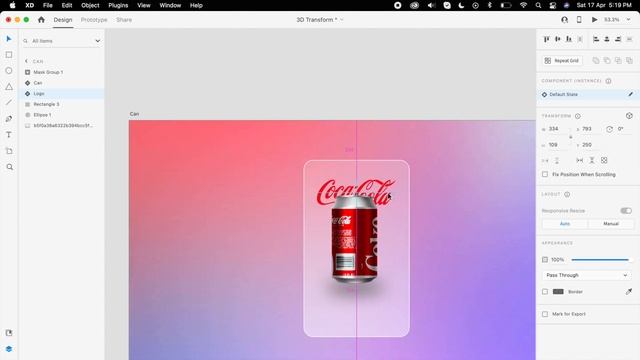Open the blur eyedropper beside Border
Viewport: 640px width, 360px height.
pos(629,291)
